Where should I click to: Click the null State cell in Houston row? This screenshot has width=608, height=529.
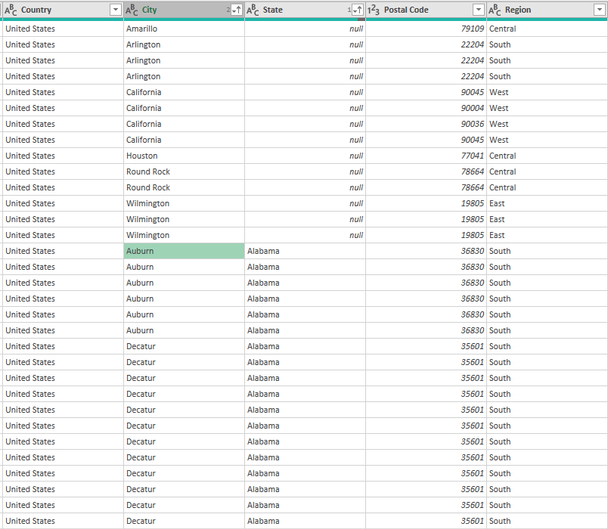coord(305,156)
